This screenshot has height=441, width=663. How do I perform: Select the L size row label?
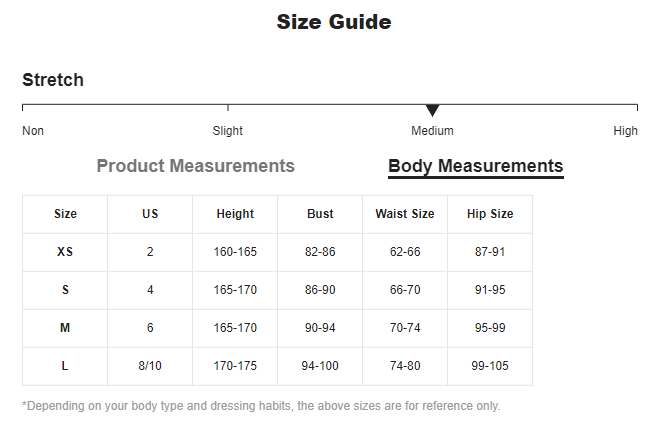[65, 366]
